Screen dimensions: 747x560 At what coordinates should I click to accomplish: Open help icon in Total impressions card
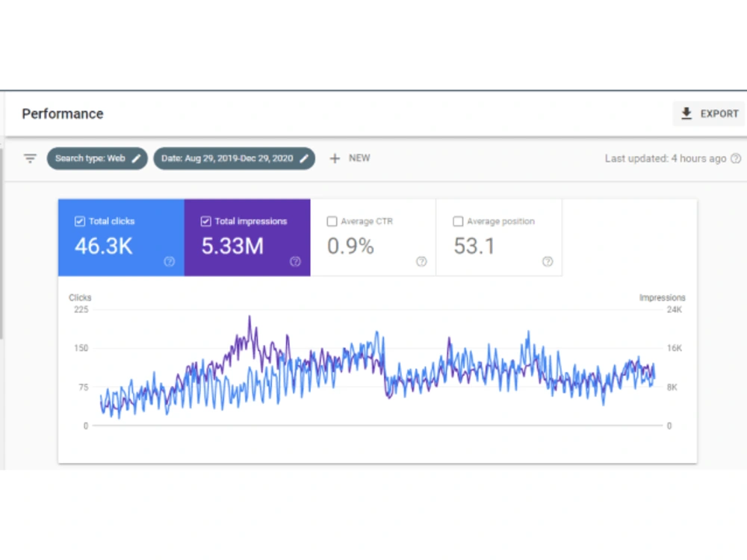pyautogui.click(x=295, y=261)
